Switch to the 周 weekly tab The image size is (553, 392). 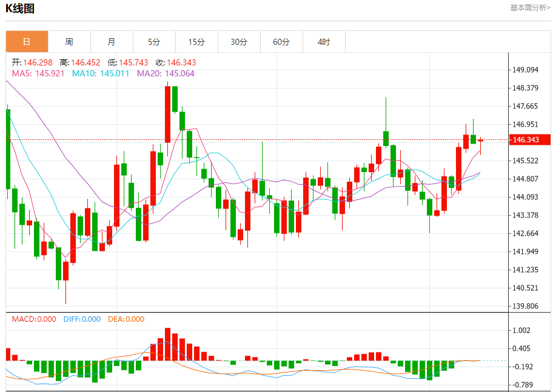tap(69, 42)
